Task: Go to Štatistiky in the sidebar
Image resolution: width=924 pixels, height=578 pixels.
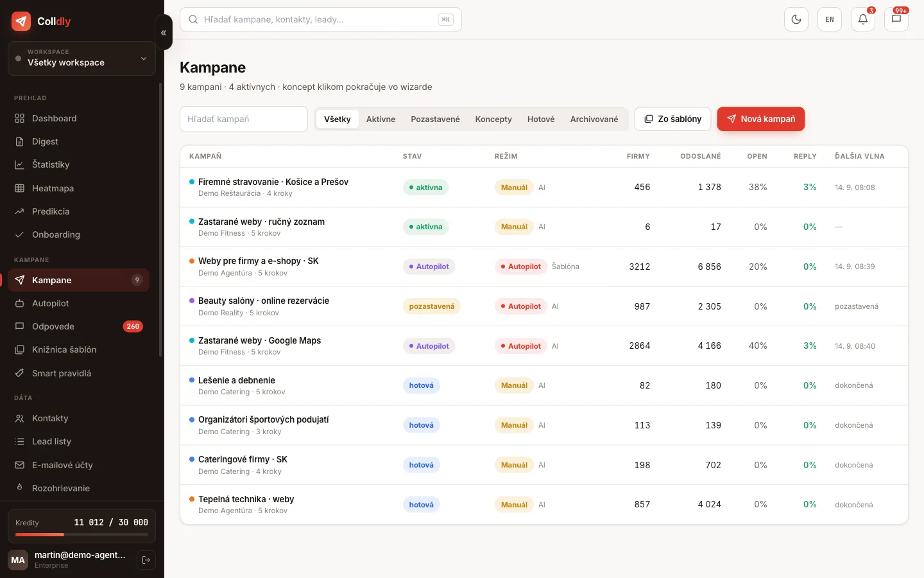Action: click(78, 164)
